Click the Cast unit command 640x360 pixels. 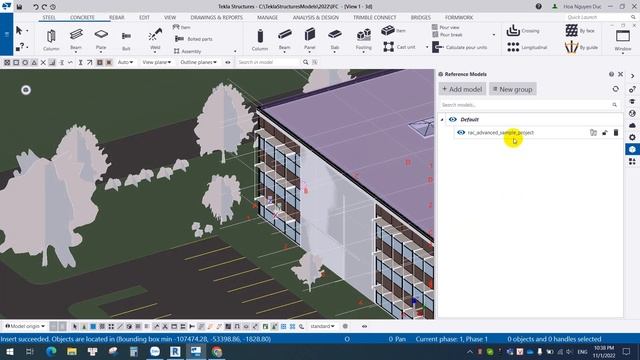coord(399,47)
